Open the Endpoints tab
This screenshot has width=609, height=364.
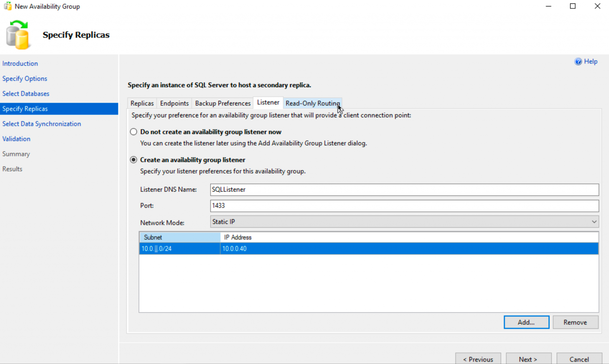pyautogui.click(x=174, y=103)
